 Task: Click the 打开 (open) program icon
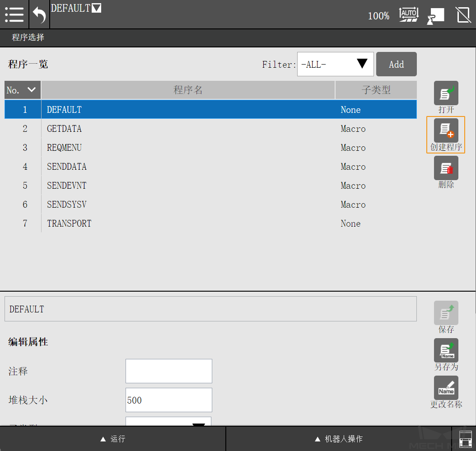446,93
